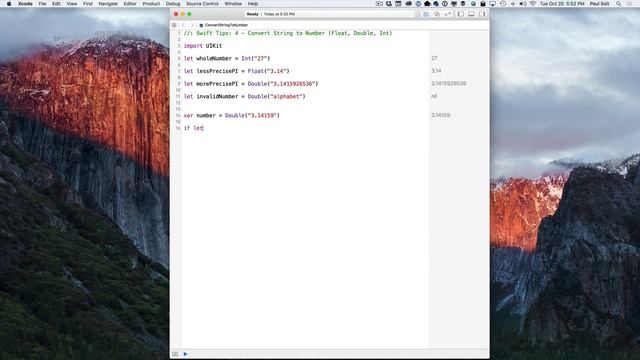
Task: Open the Assistant editor
Action: 437,14
